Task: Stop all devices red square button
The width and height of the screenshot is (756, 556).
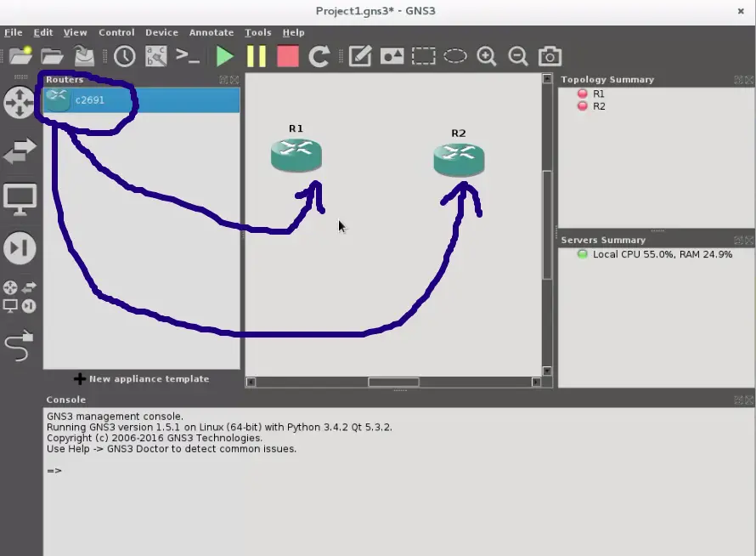Action: 288,56
